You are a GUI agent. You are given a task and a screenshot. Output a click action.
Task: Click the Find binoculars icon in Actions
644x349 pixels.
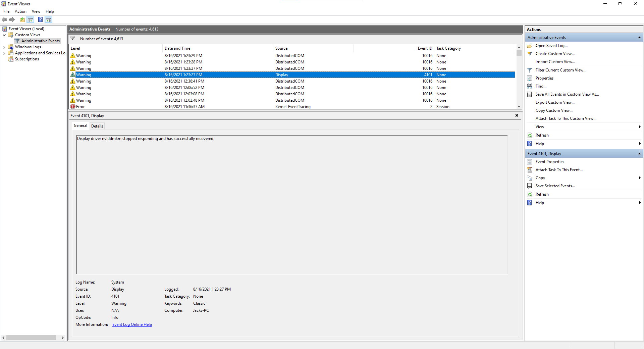[530, 86]
